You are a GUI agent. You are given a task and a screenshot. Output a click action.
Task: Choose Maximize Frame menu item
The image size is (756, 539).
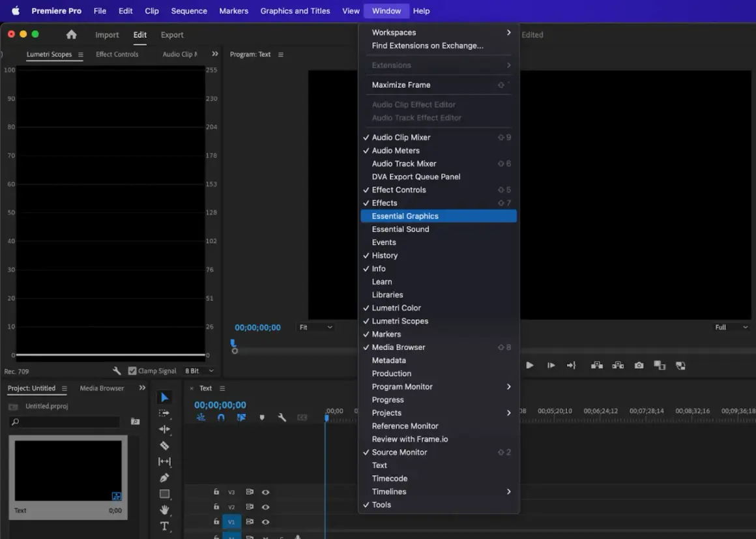(439, 85)
